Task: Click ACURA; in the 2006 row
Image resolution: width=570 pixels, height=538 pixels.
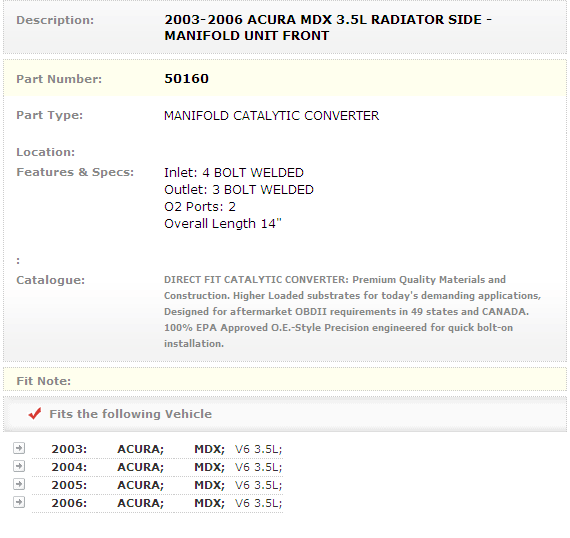Action: (x=141, y=503)
